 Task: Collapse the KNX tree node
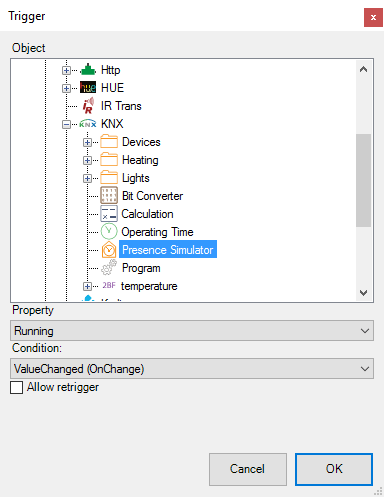66,124
